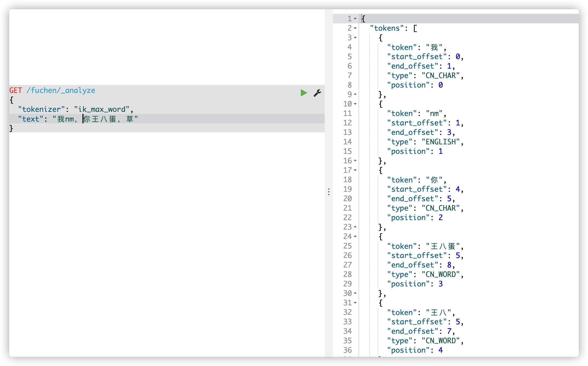588x366 pixels.
Task: Click the end_offset value 3 on line 13
Action: click(x=449, y=132)
